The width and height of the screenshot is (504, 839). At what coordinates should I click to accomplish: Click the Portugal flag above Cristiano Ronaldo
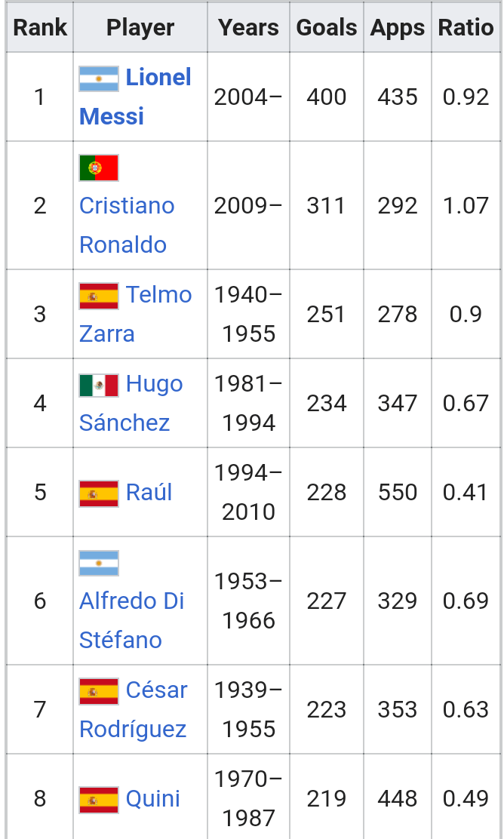[x=98, y=168]
